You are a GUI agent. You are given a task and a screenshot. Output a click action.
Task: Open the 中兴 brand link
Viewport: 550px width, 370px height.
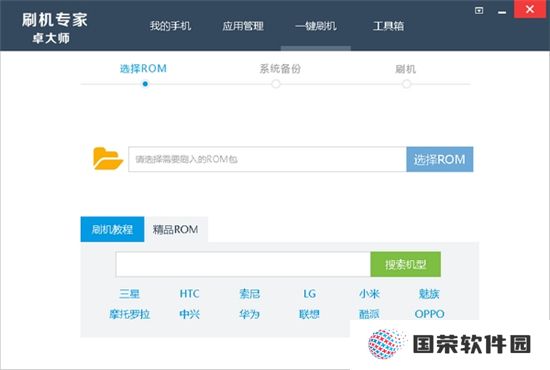189,314
